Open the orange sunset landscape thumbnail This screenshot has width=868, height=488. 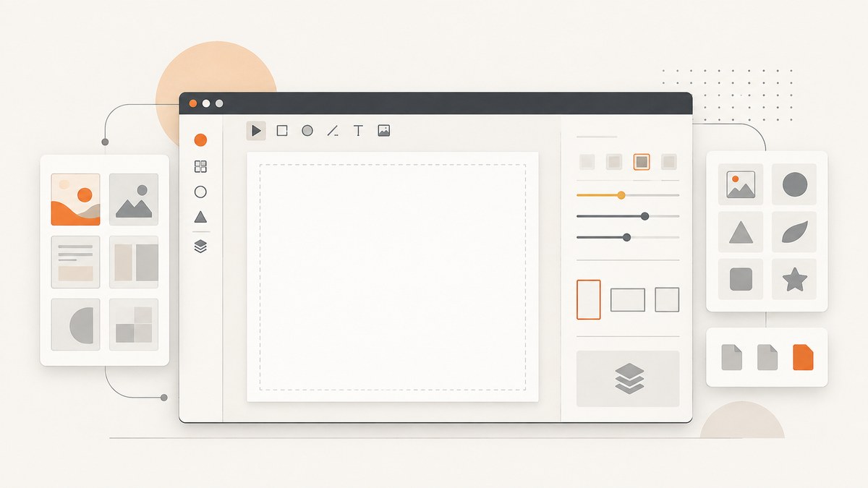coord(76,200)
